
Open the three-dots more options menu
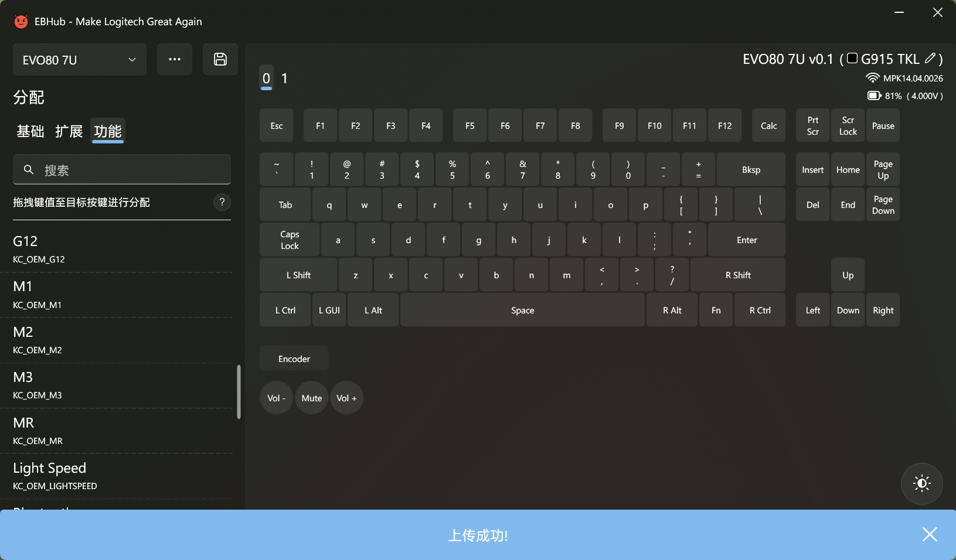pyautogui.click(x=175, y=59)
